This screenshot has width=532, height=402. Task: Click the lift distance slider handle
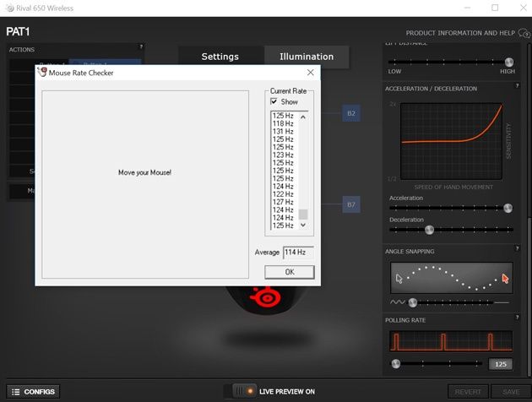tap(509, 62)
